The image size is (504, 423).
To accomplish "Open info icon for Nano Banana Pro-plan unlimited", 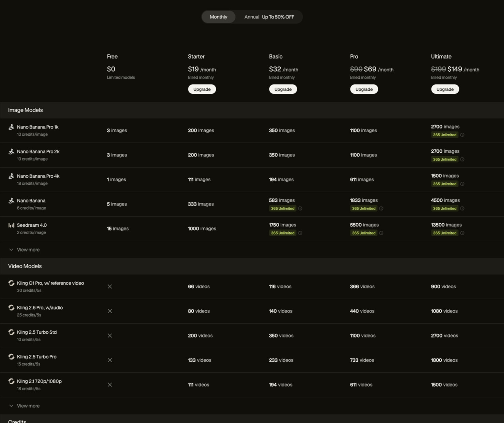I will point(381,209).
